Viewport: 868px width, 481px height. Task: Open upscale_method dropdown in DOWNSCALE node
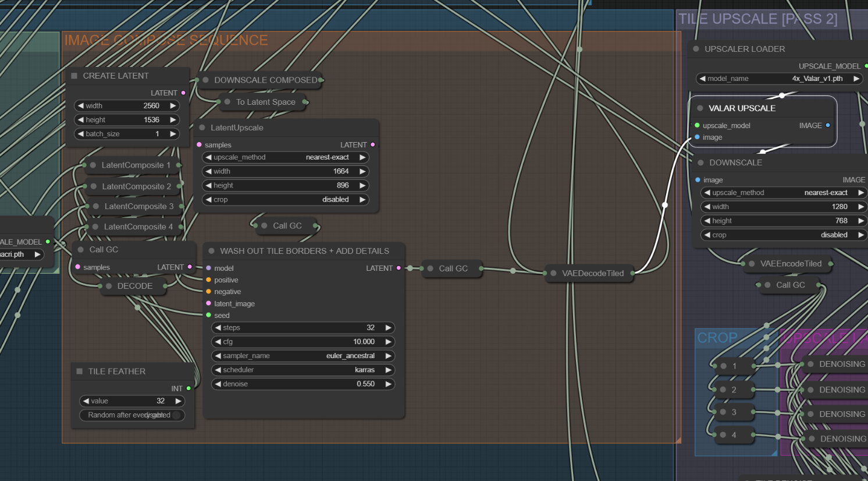pos(784,193)
